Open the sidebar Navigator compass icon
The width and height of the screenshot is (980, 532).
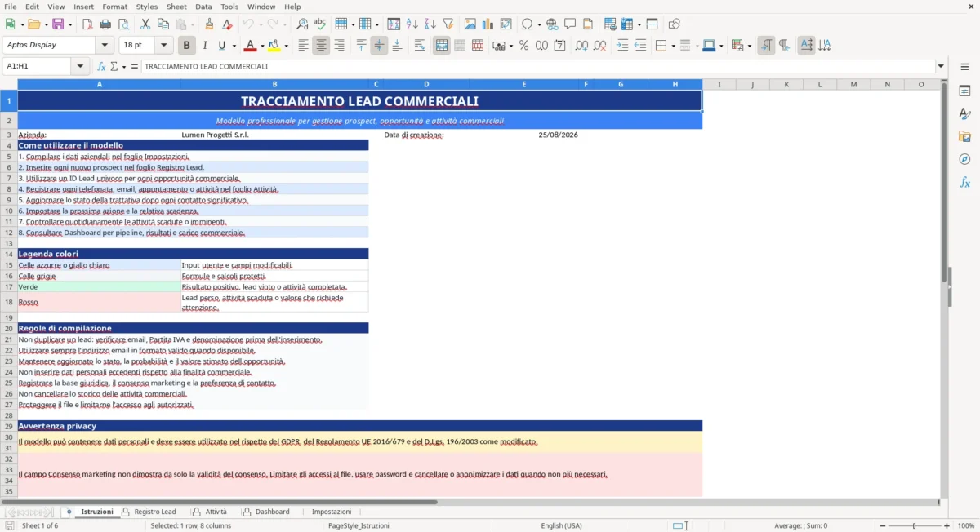pos(964,160)
